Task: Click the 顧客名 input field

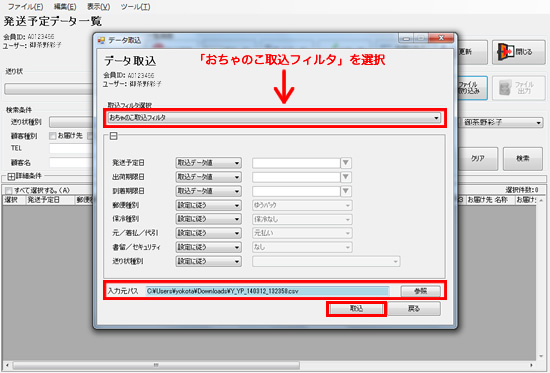Action: pos(71,163)
